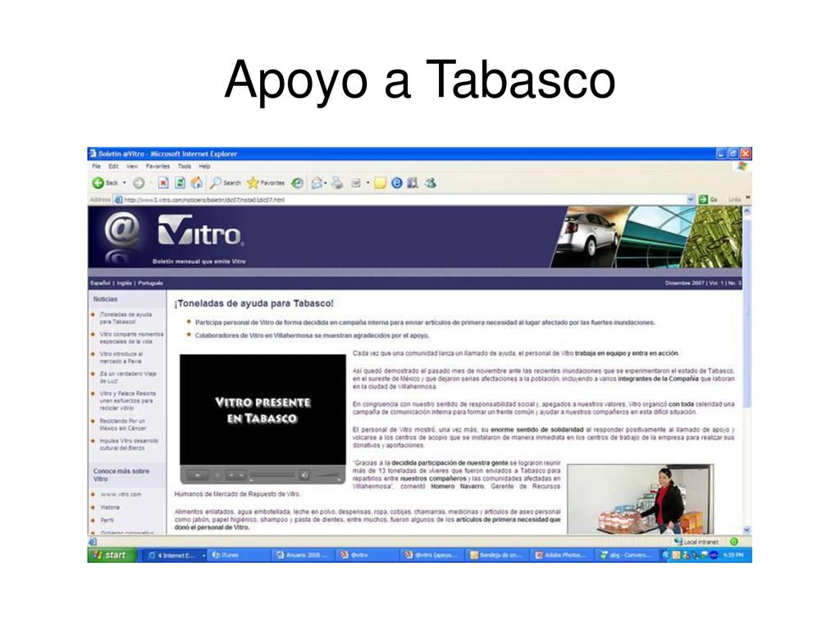Image resolution: width=840 pixels, height=630 pixels.
Task: Switch language to Portugués
Action: tap(151, 283)
